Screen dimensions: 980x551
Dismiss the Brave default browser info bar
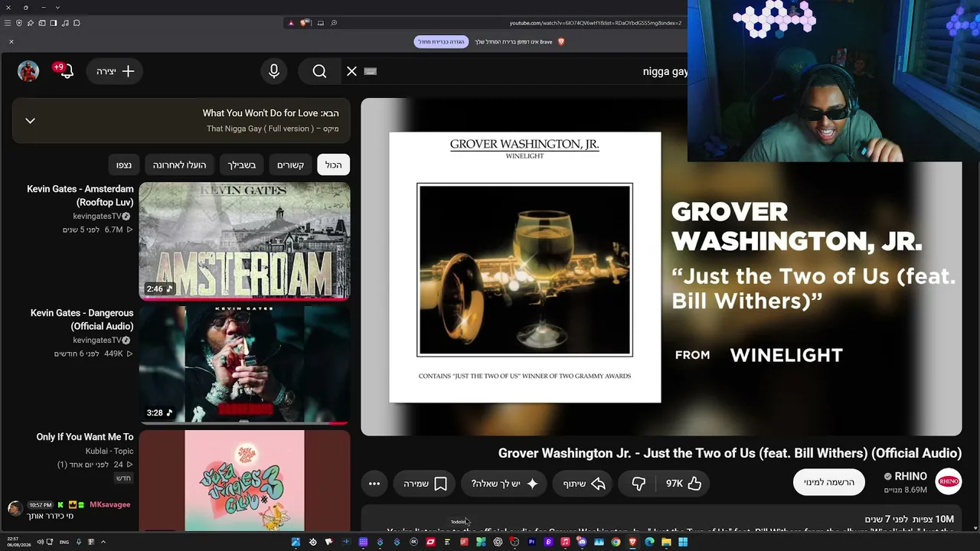(11, 41)
